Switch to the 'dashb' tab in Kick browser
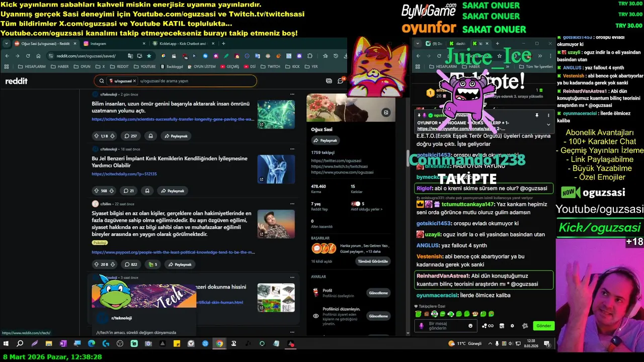644x362 pixels. click(458, 44)
